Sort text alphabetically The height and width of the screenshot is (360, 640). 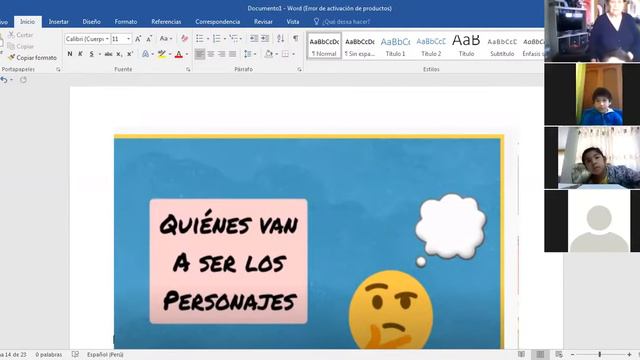(280, 38)
